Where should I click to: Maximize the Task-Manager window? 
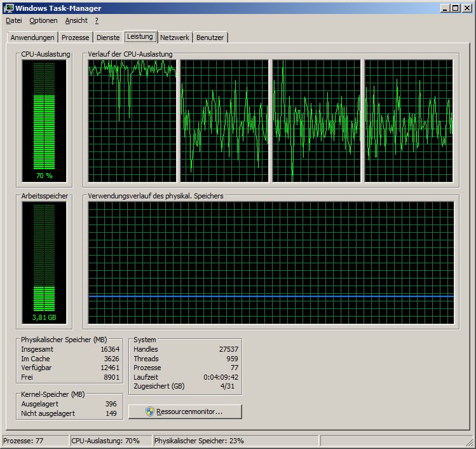pyautogui.click(x=456, y=8)
